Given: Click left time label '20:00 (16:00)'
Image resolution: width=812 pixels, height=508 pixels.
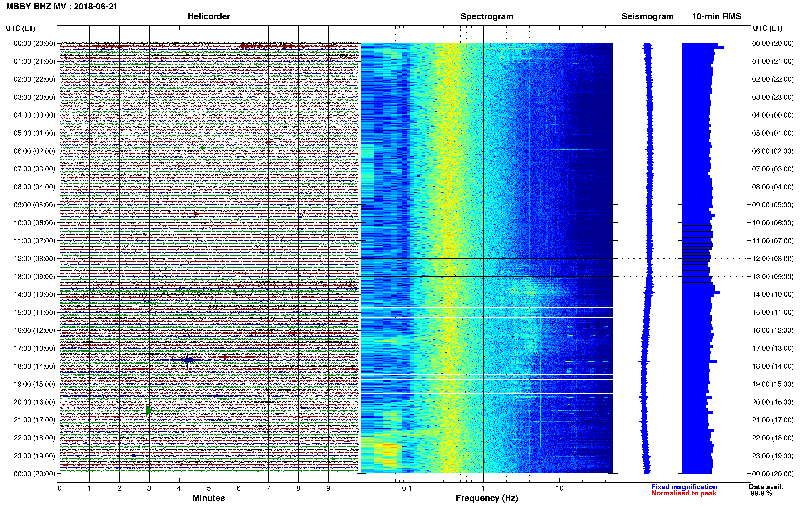Looking at the screenshot, I should tap(34, 402).
